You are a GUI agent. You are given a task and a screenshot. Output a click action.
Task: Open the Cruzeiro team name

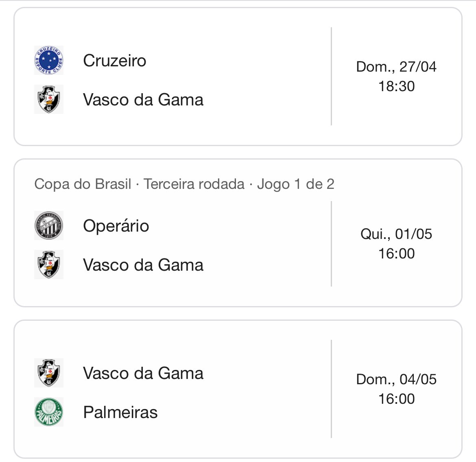pyautogui.click(x=115, y=61)
